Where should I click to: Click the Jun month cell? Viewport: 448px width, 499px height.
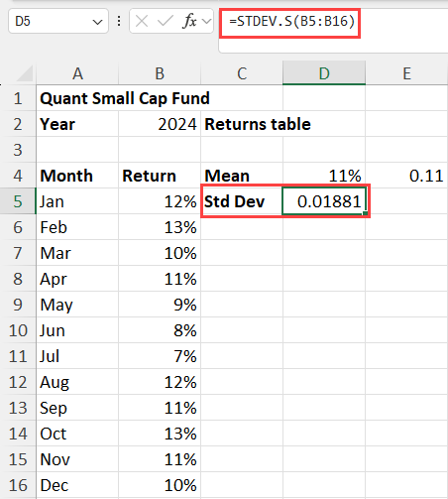coord(77,330)
